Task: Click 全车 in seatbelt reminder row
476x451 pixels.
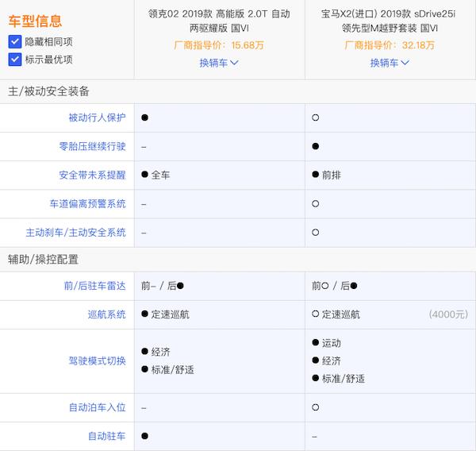Action: [x=160, y=175]
